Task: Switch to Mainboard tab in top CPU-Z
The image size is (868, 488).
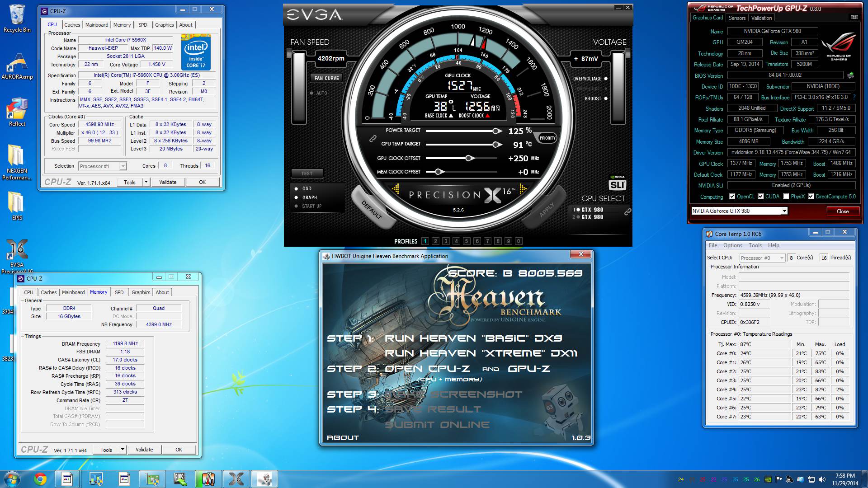Action: pyautogui.click(x=97, y=25)
